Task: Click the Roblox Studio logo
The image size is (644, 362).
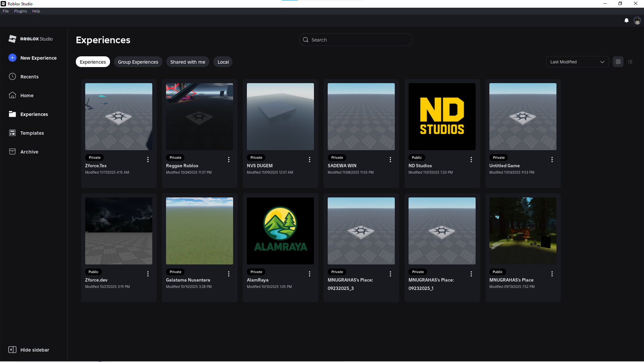Action: coord(30,39)
